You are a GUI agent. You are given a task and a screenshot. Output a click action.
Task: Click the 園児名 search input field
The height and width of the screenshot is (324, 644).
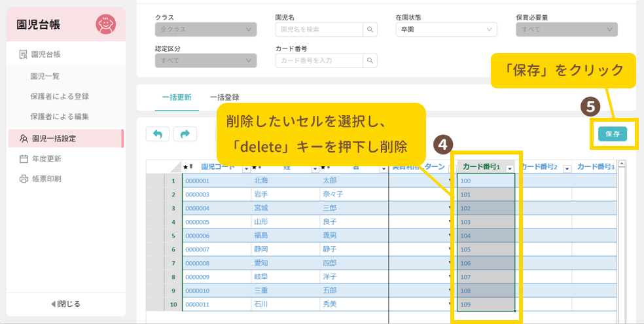319,29
